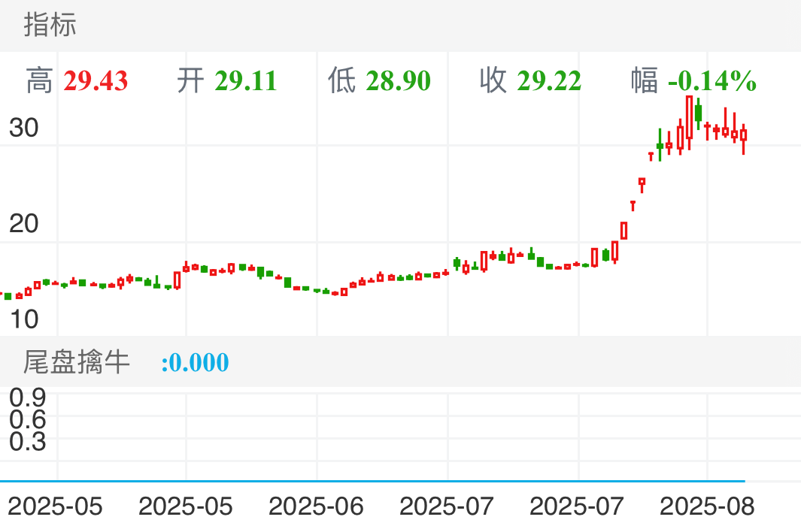Image resolution: width=801 pixels, height=532 pixels.
Task: Click the 0.9 indicator axis label
Action: [28, 397]
